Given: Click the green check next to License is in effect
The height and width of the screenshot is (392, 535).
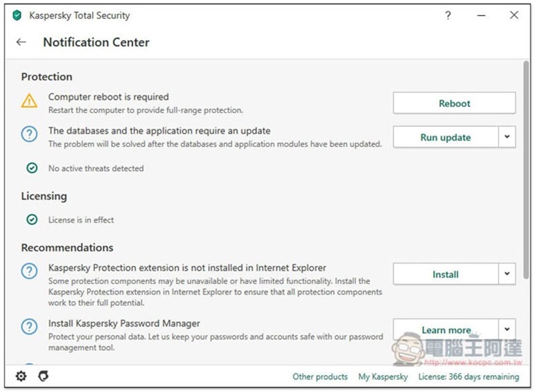Looking at the screenshot, I should click(x=32, y=220).
